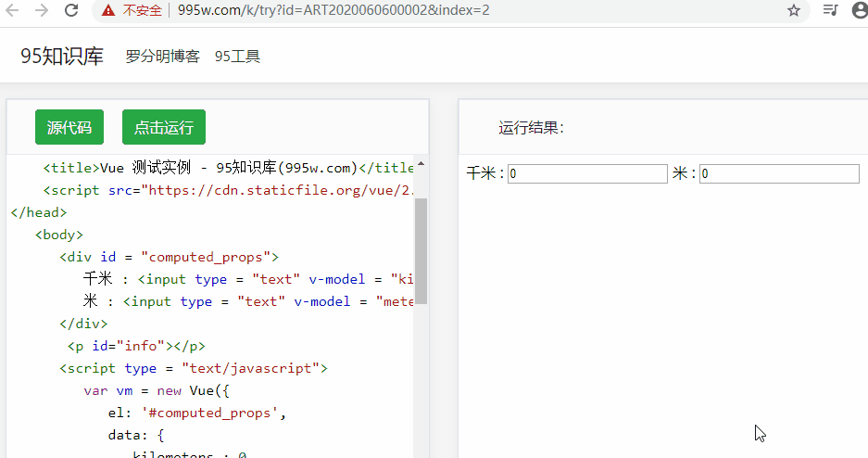Open the browser profile avatar icon
The width and height of the screenshot is (868, 458).
(x=860, y=10)
